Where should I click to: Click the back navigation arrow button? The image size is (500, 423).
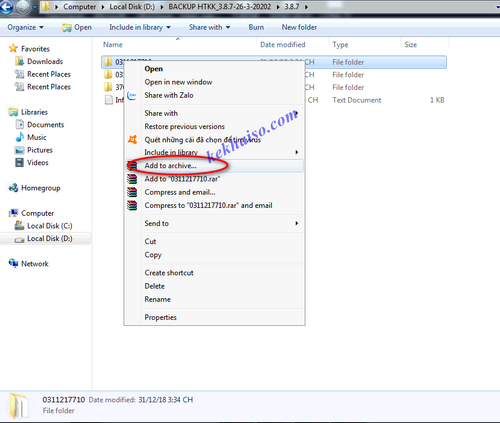click(x=6, y=7)
